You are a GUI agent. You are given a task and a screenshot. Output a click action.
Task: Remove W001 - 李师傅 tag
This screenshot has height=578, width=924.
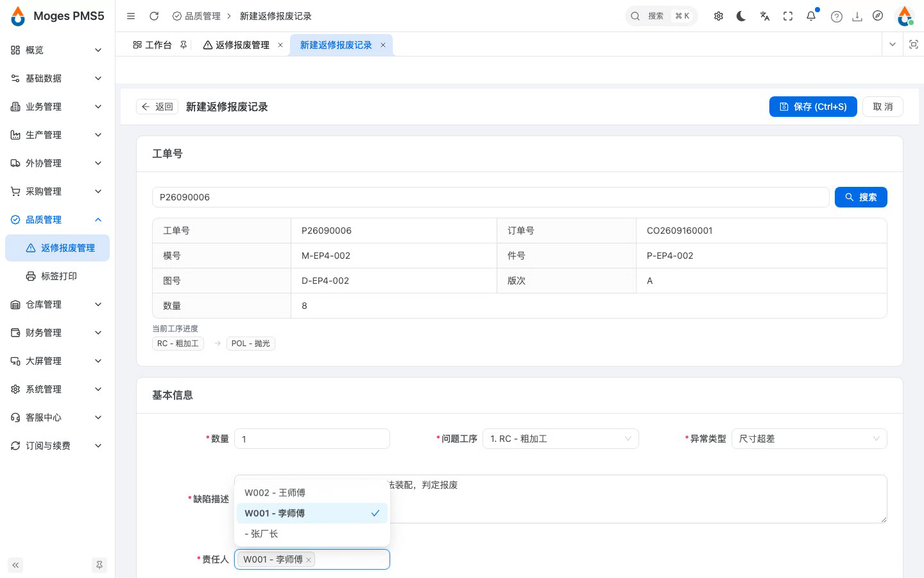[309, 560]
